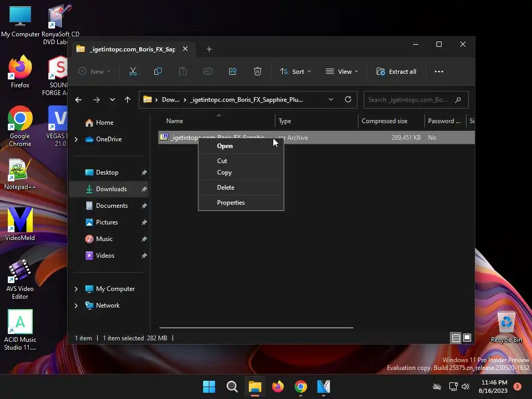Open AVS Video Editor desktop shortcut
Image resolution: width=532 pixels, height=399 pixels.
[20, 279]
